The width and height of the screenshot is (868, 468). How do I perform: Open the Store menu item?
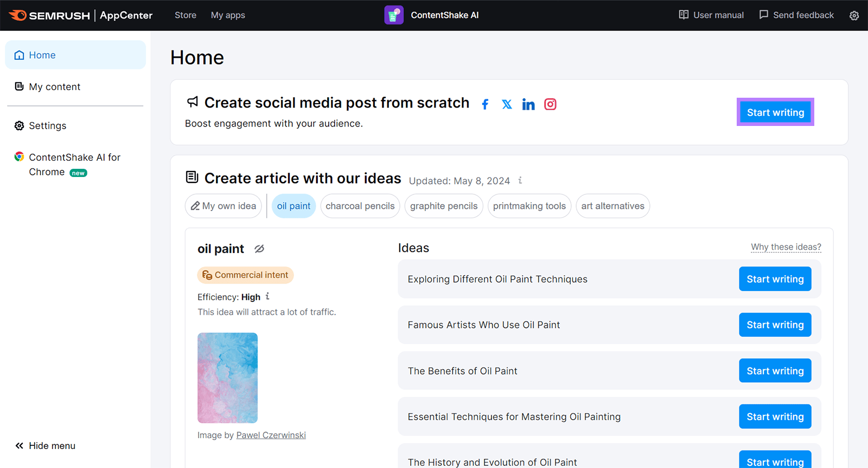[x=186, y=15]
